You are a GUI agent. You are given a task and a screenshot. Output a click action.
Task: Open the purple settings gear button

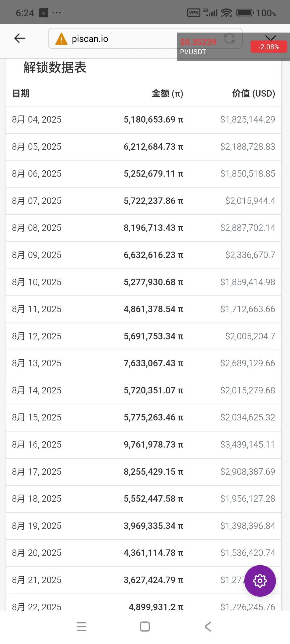point(260,581)
